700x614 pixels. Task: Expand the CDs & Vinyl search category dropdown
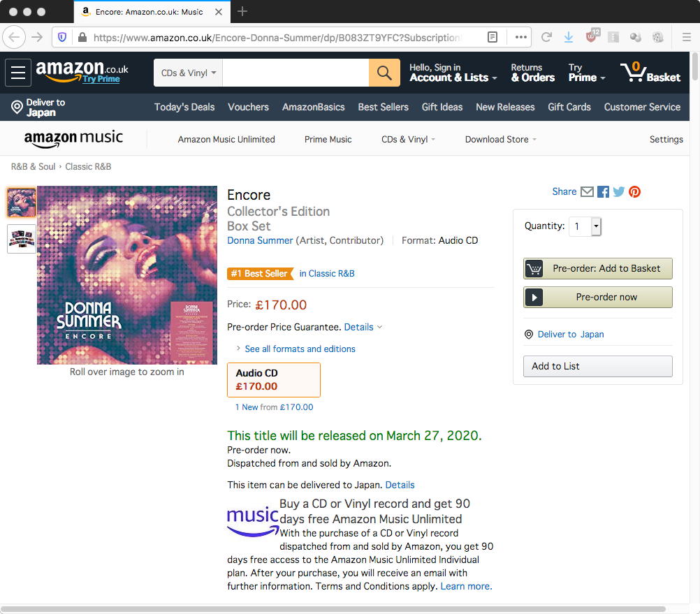coord(189,73)
